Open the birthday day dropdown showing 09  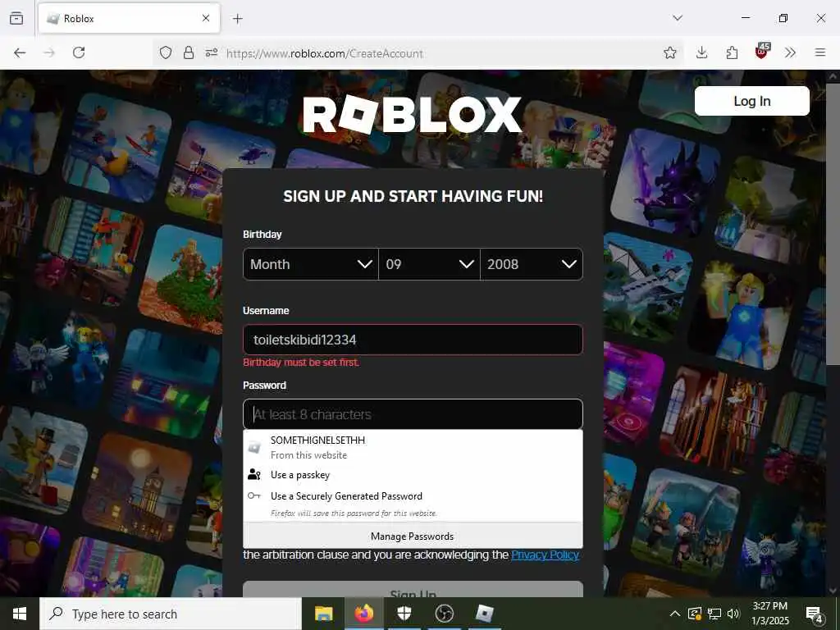[429, 264]
